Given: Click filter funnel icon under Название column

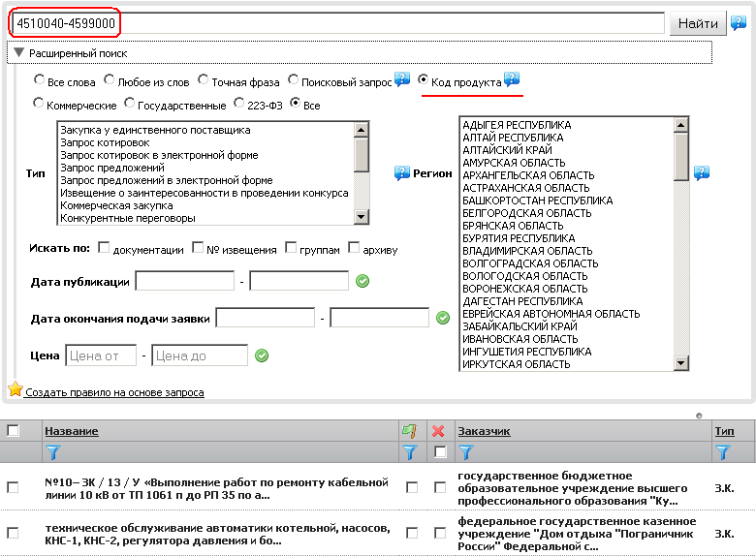Looking at the screenshot, I should click(x=53, y=451).
